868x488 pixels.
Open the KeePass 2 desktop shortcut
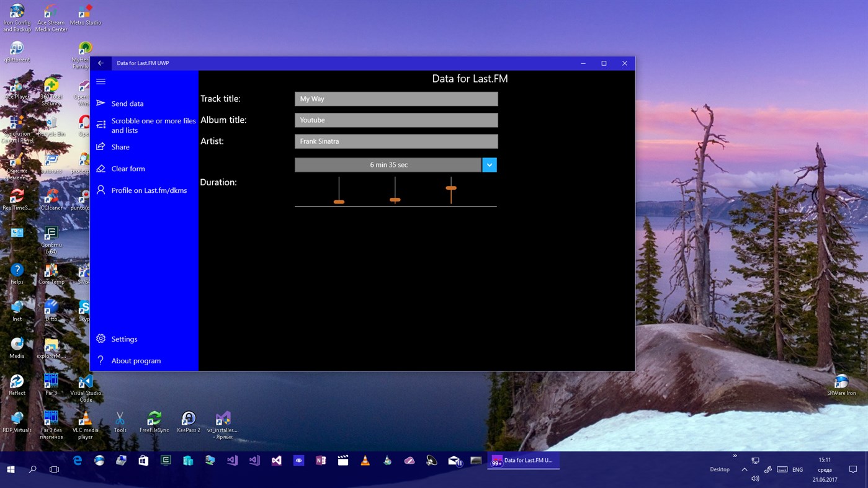pos(188,422)
